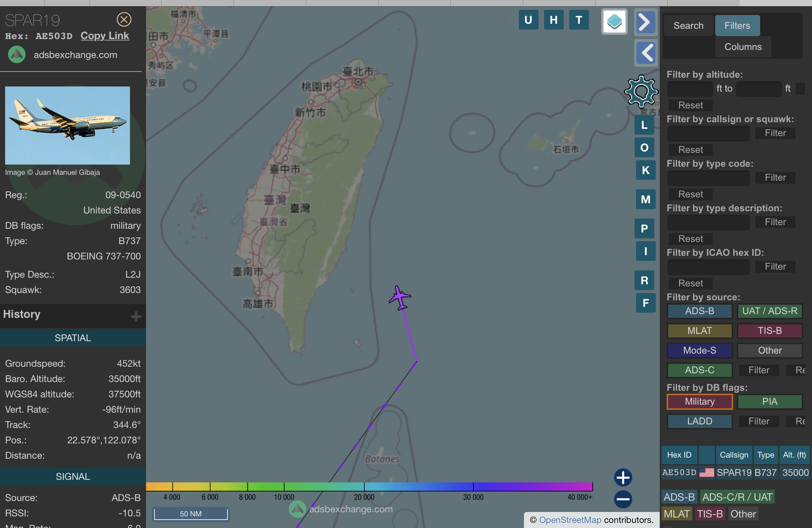812x528 pixels.
Task: Sort table by Callsign column
Action: tap(734, 455)
